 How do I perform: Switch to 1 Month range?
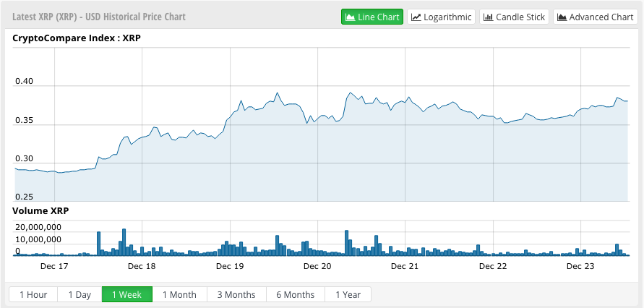click(179, 294)
